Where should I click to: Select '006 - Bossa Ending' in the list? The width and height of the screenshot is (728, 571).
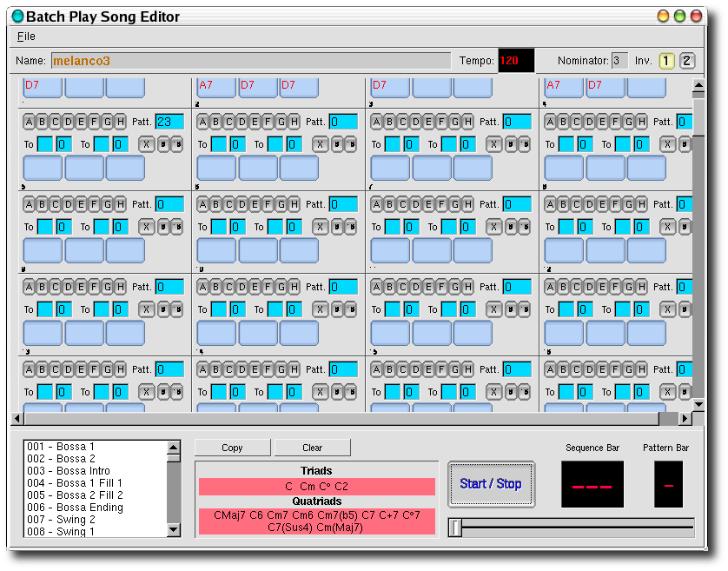coord(95,508)
